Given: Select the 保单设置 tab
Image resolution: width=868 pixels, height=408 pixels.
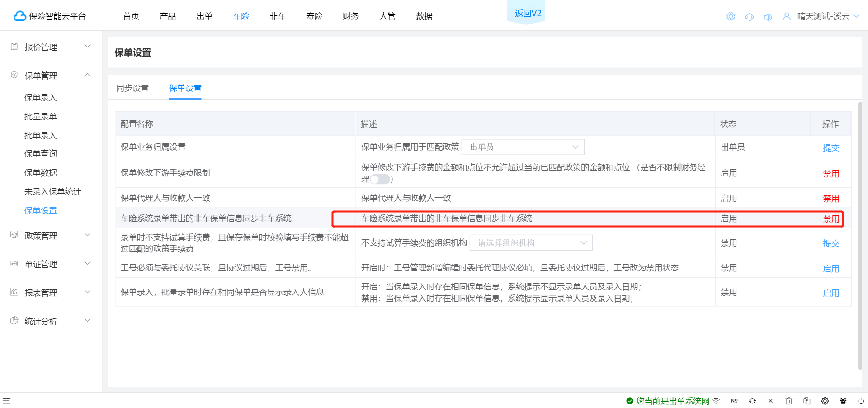Looking at the screenshot, I should tap(185, 88).
